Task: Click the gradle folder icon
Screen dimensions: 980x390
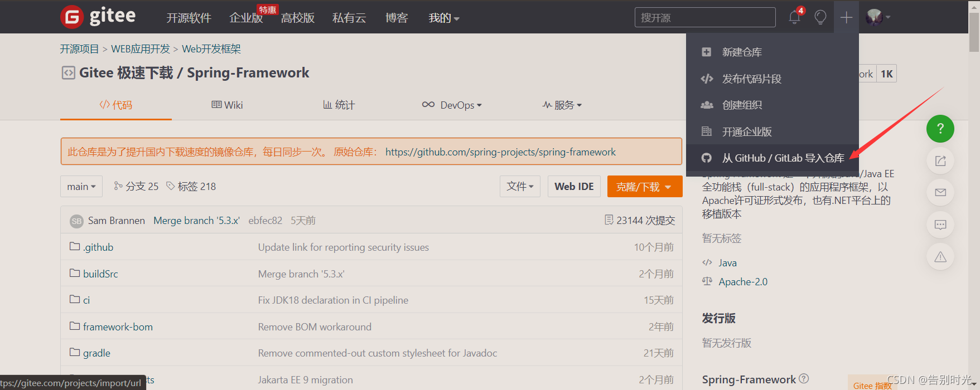Action: click(x=75, y=352)
